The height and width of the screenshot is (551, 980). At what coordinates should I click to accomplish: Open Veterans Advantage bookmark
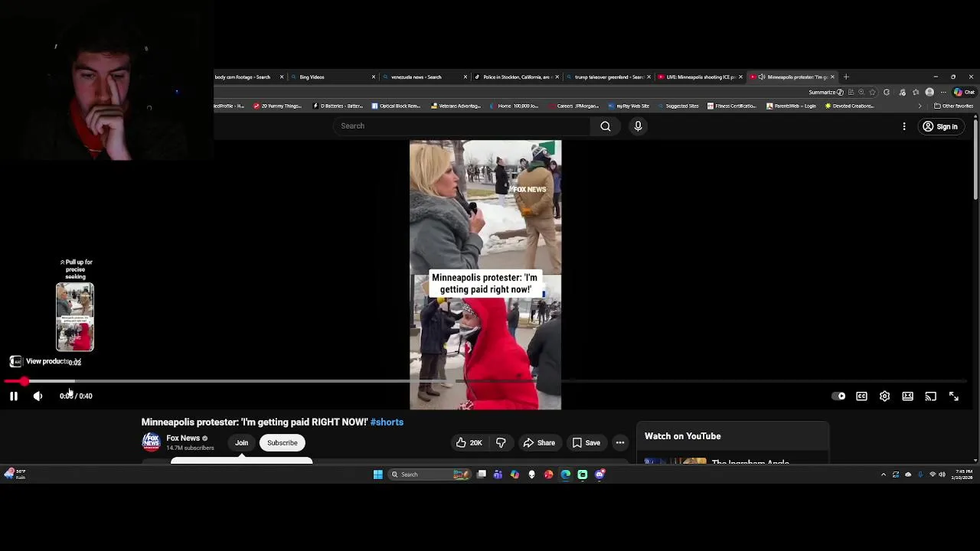(456, 106)
